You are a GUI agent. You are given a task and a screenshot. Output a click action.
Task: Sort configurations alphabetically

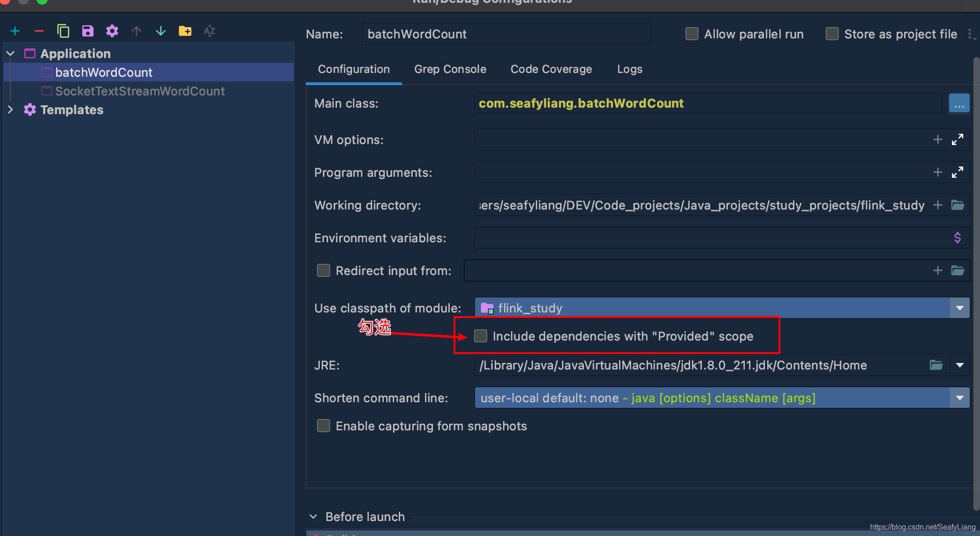209,31
